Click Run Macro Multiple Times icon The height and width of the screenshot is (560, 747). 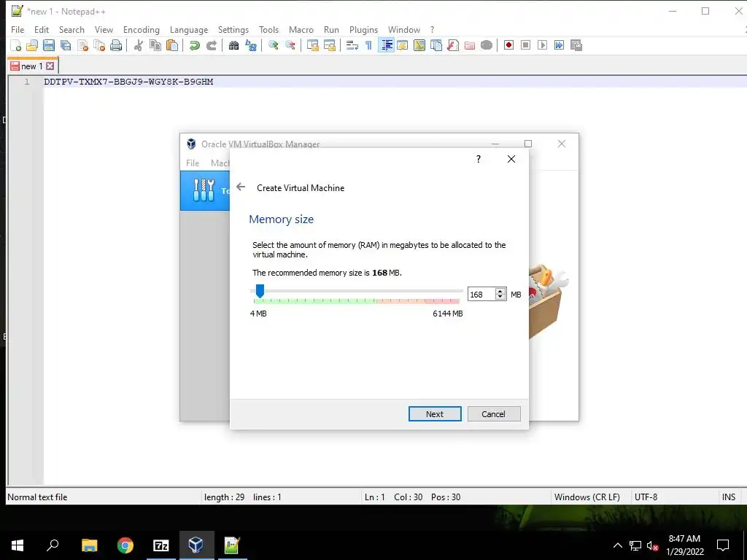click(x=560, y=45)
